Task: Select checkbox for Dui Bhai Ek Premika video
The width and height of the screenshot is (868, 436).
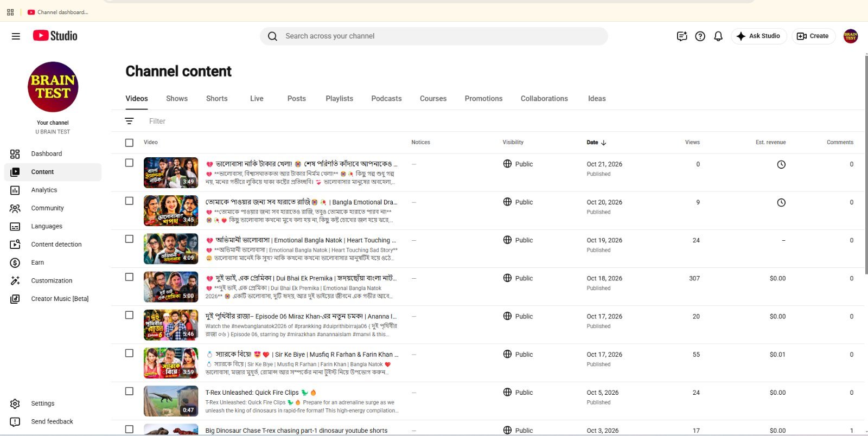Action: pyautogui.click(x=129, y=277)
